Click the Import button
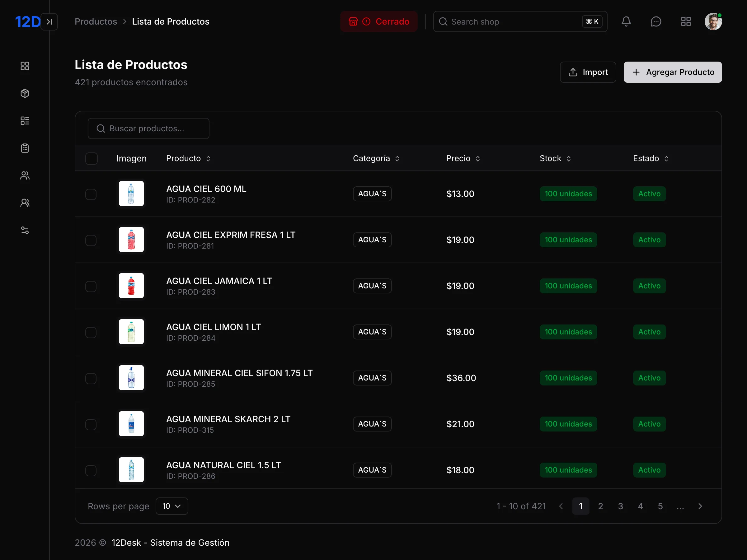 click(x=588, y=72)
